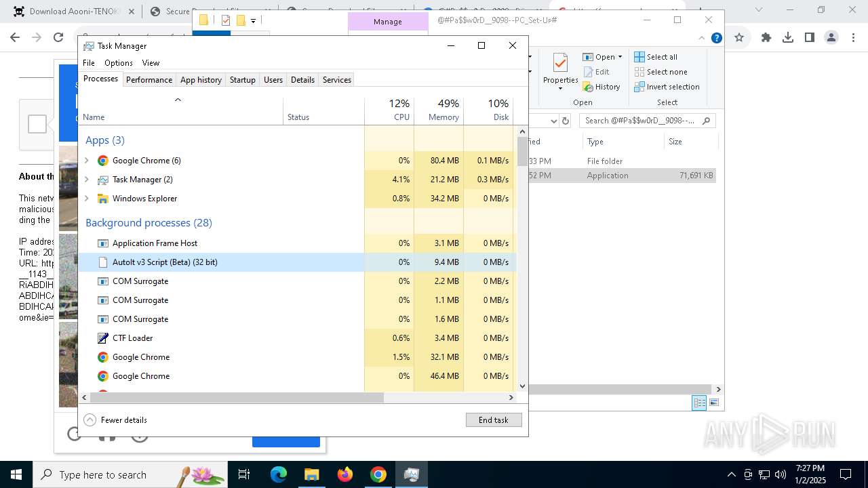868x488 pixels.
Task: Switch Explorer to details view icon
Action: click(699, 403)
